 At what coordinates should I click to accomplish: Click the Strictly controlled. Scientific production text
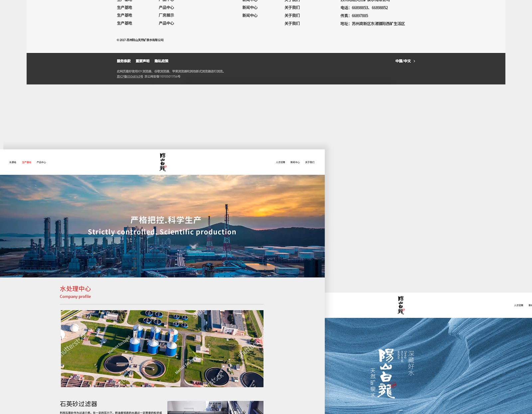162,232
